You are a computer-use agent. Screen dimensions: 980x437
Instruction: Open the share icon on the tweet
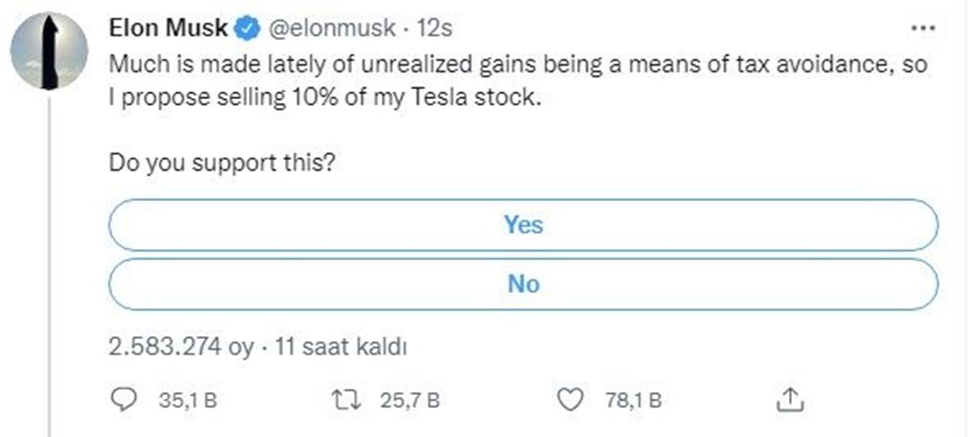[794, 400]
